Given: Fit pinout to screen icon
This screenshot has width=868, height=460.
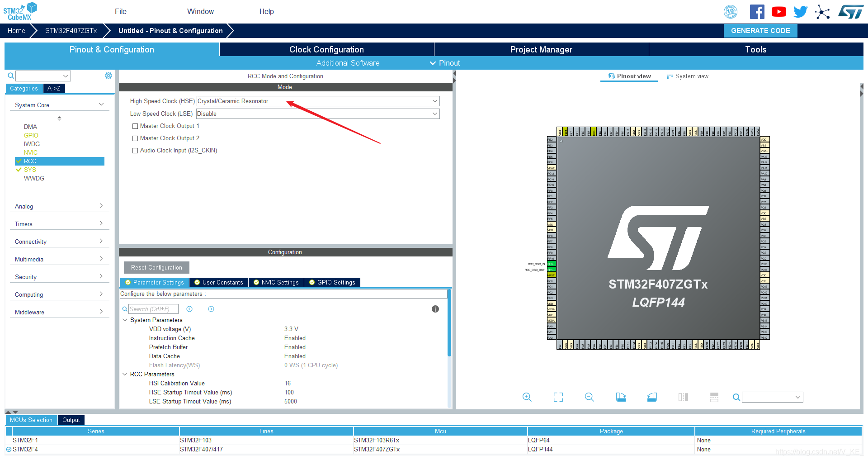Looking at the screenshot, I should pyautogui.click(x=558, y=397).
